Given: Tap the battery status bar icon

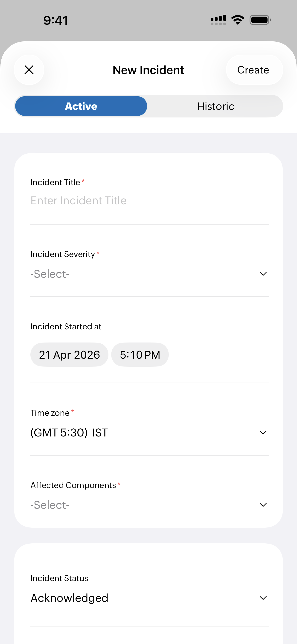Looking at the screenshot, I should click(260, 20).
